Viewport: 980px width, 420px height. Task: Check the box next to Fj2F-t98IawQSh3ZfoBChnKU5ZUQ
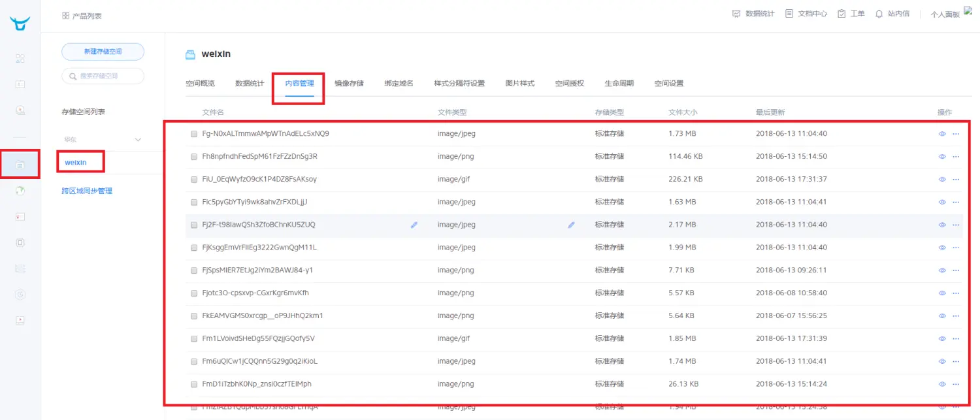click(x=194, y=225)
